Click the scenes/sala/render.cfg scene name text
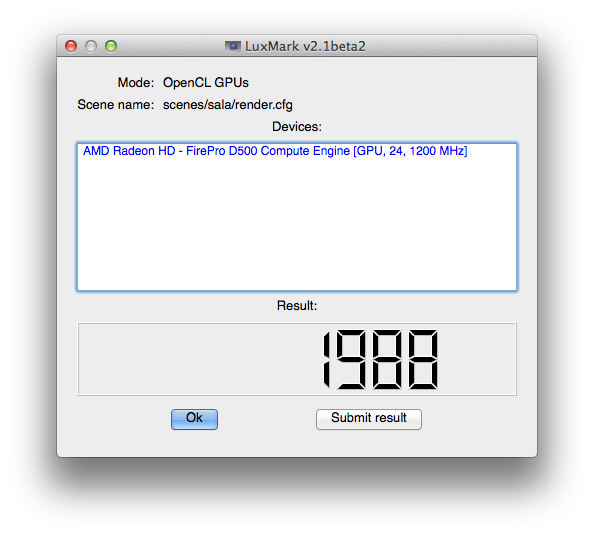The width and height of the screenshot is (594, 536). coord(228,105)
